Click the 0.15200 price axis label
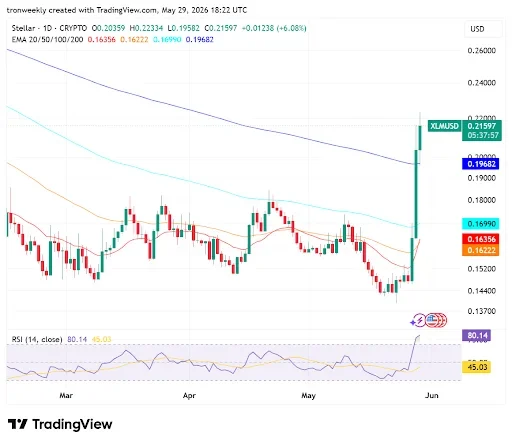 (482, 269)
